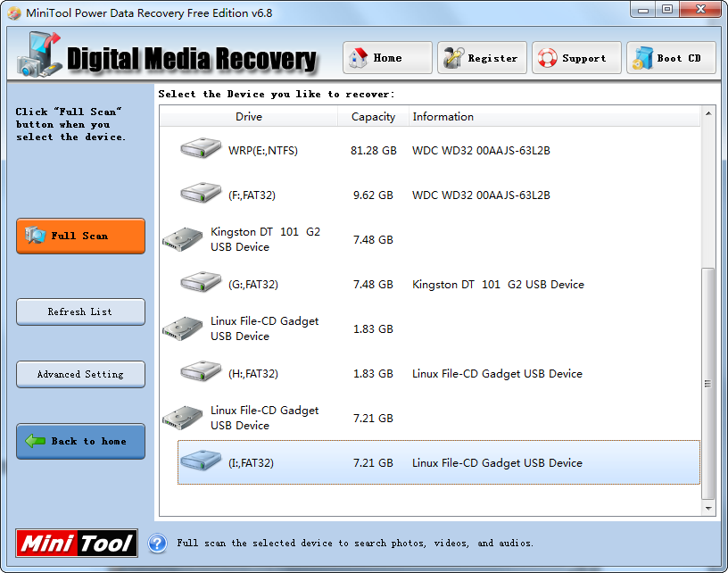Open the Support button
Image resolution: width=728 pixels, height=573 pixels.
click(x=576, y=58)
